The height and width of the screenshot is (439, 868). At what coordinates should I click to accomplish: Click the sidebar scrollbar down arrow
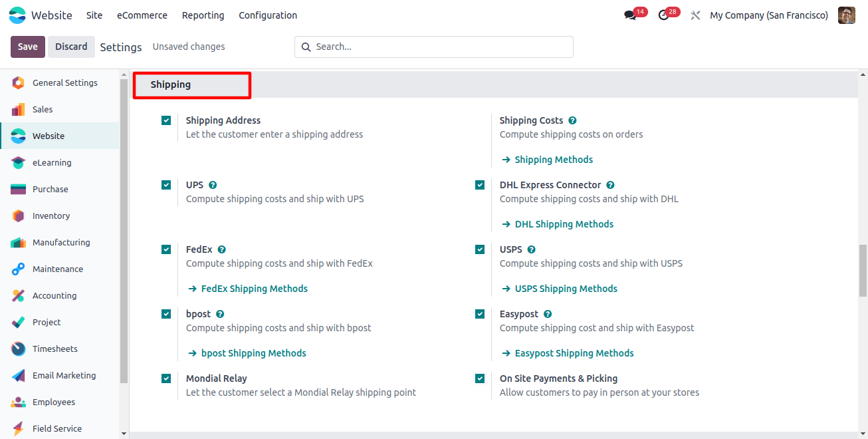click(x=124, y=434)
